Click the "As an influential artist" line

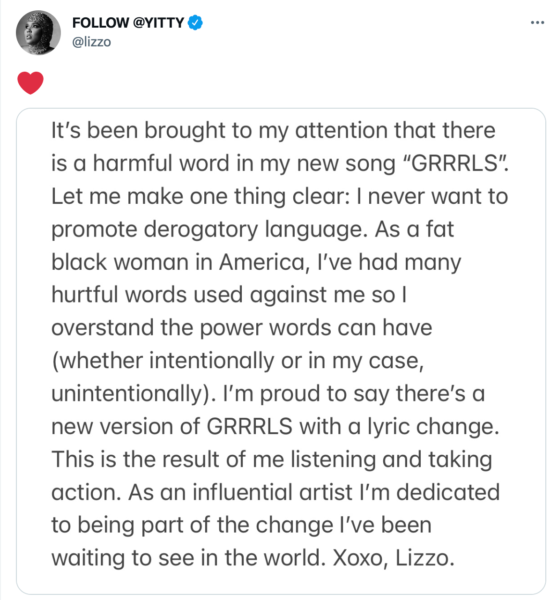click(x=276, y=492)
